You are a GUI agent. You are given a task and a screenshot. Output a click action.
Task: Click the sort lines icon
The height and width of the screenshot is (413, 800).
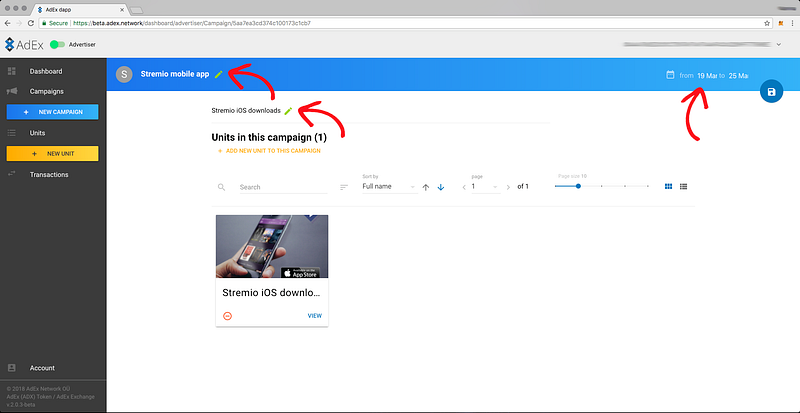pos(344,187)
